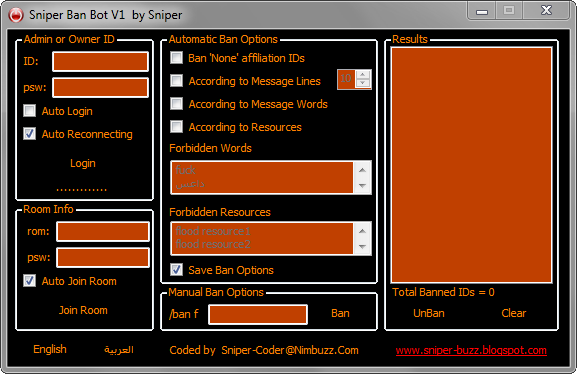This screenshot has width=577, height=374.
Task: Click the Ban button
Action: pyautogui.click(x=340, y=313)
